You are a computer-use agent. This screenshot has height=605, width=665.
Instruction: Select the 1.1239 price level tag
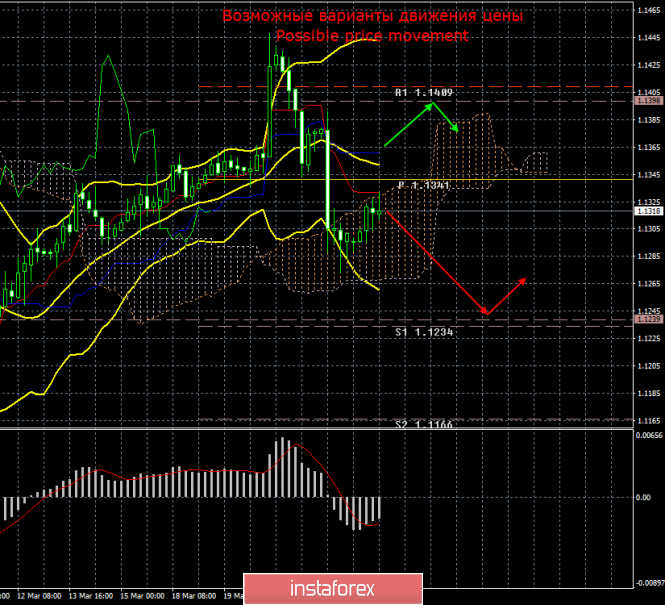(646, 319)
